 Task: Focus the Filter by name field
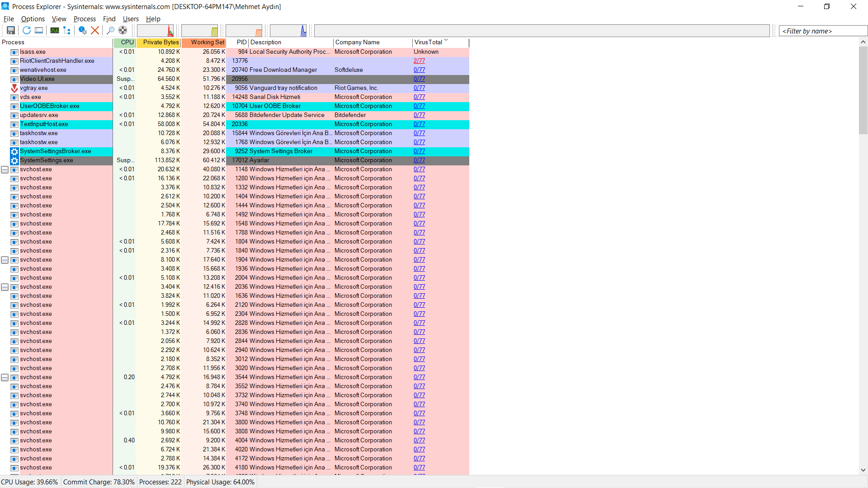tap(823, 31)
